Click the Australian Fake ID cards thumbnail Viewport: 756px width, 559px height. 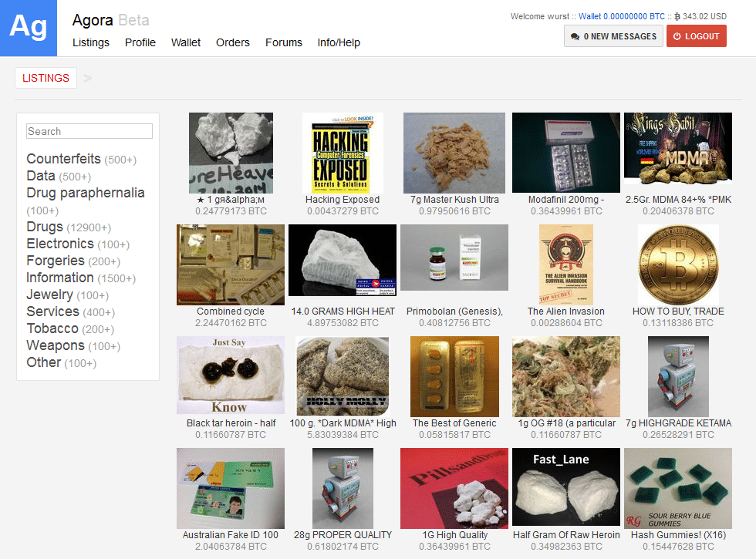tap(231, 489)
